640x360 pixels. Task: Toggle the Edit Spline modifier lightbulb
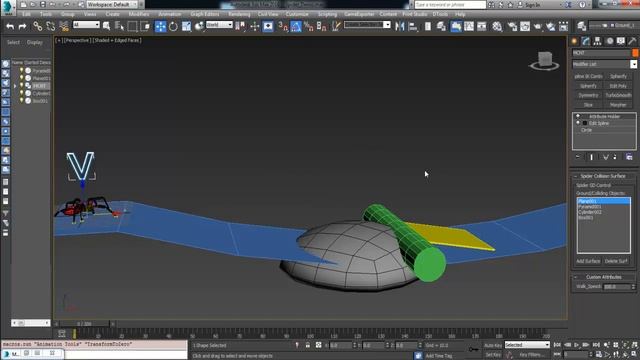(x=578, y=123)
